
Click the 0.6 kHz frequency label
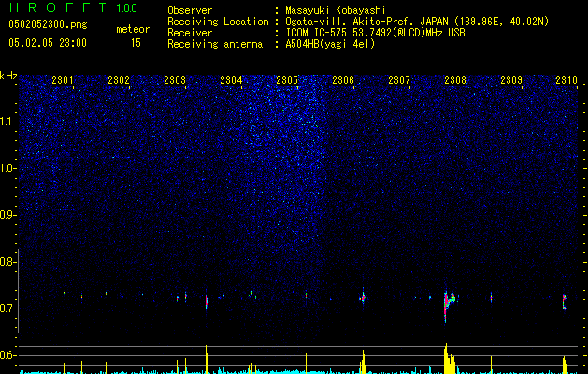7,355
